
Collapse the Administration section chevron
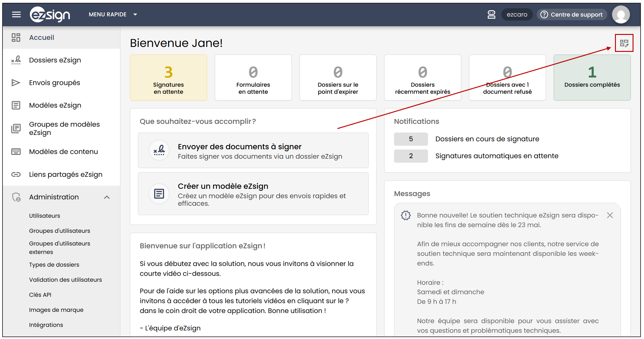tap(107, 197)
